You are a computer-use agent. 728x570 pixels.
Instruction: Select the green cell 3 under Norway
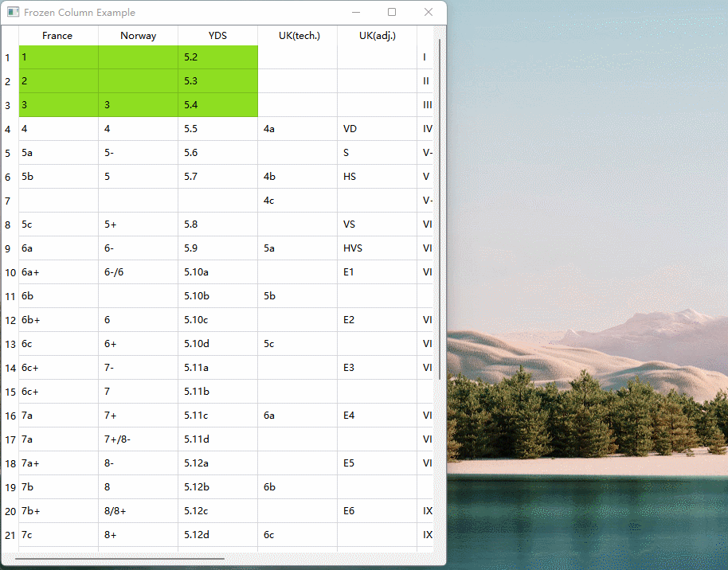pyautogui.click(x=137, y=105)
